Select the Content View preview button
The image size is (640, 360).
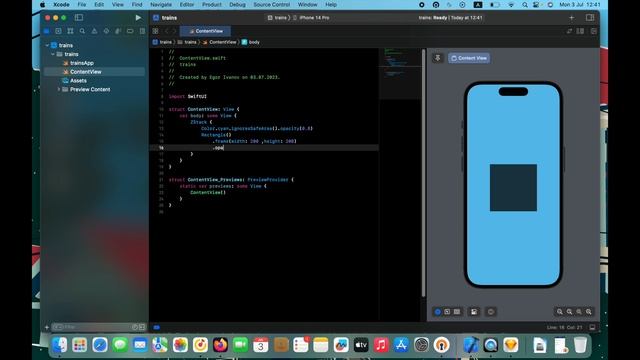tap(469, 58)
